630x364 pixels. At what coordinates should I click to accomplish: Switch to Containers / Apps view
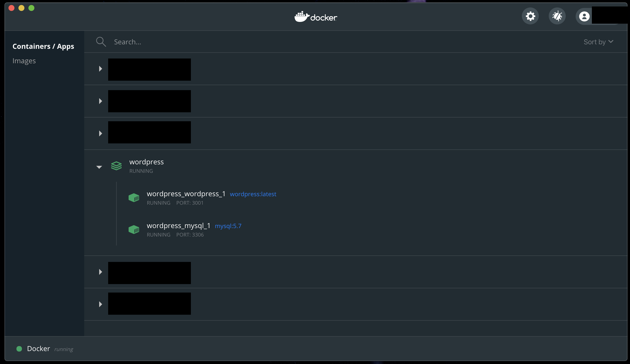43,47
